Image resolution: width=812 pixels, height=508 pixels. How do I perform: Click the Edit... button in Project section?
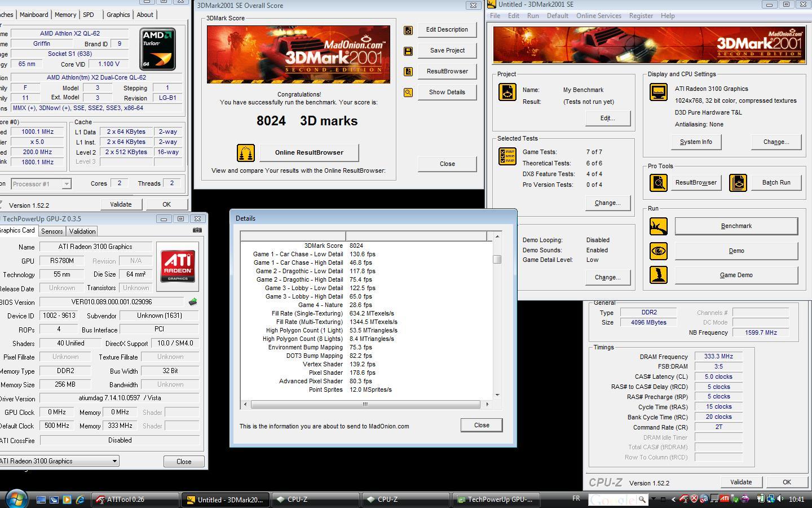pyautogui.click(x=607, y=119)
